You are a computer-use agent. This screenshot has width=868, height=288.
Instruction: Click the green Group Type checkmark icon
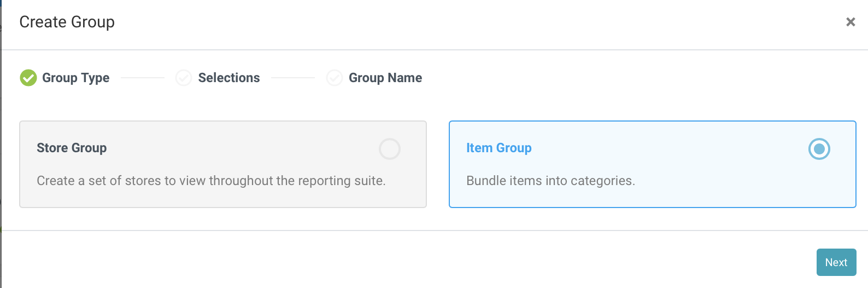28,78
